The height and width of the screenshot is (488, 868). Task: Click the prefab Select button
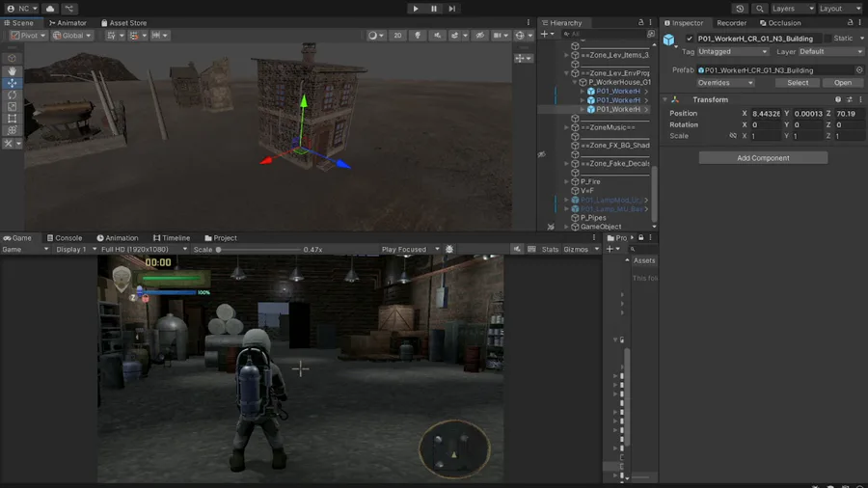coord(798,82)
